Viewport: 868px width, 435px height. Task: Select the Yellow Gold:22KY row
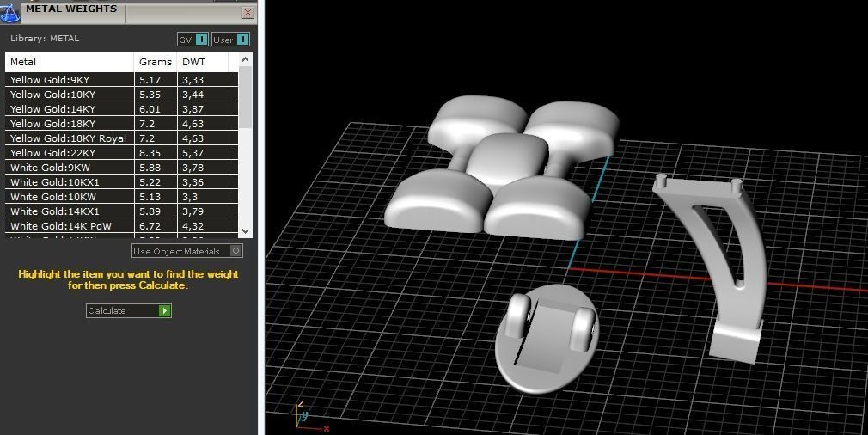[x=122, y=153]
